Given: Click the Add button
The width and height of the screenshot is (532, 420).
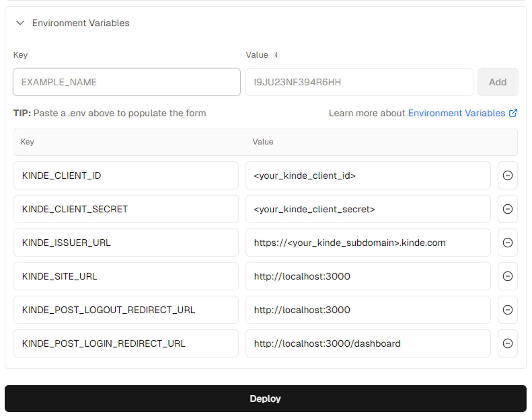Looking at the screenshot, I should click(498, 82).
